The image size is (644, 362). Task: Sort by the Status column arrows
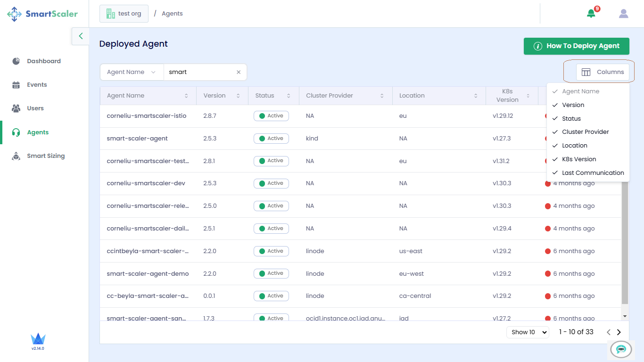point(289,96)
